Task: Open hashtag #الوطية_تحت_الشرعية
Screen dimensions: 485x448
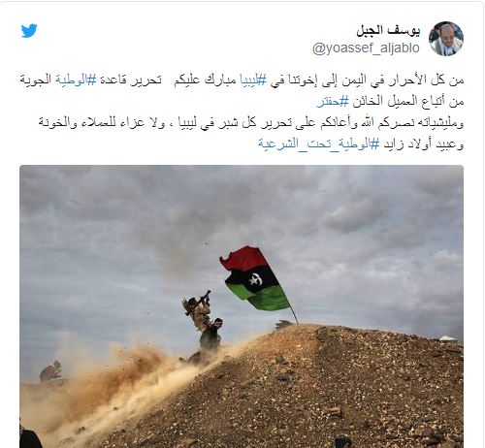Action: tap(319, 144)
